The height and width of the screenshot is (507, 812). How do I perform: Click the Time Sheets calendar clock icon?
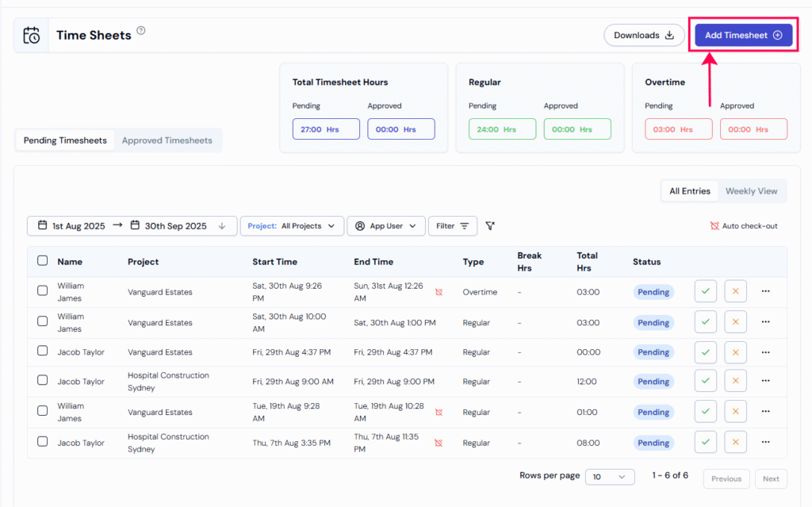[32, 36]
